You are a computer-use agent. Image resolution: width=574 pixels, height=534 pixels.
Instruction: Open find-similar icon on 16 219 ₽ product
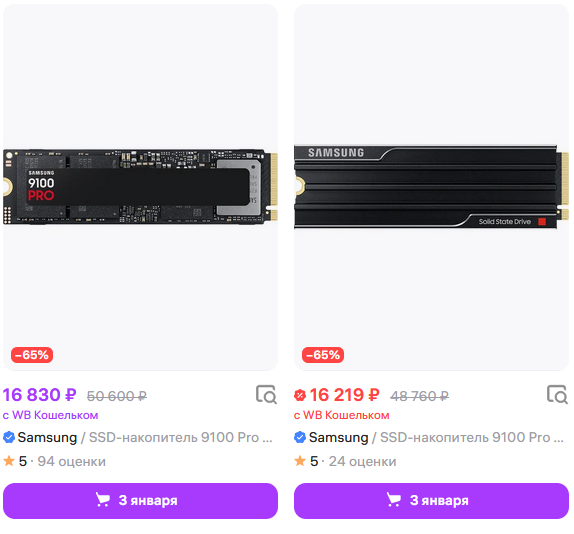tap(558, 394)
